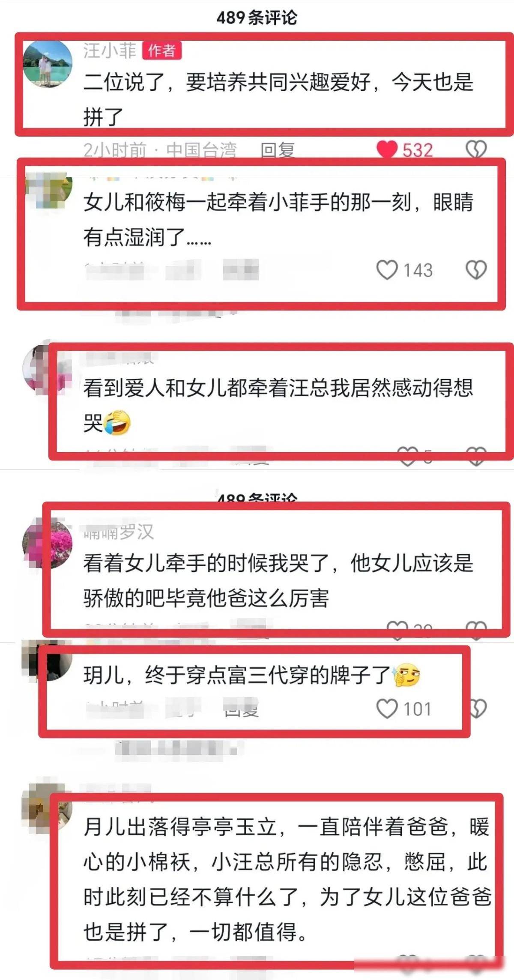Viewport: 514px width, 980px height.
Task: Dislike the 看到爱人和女儿 comment
Action: coord(476,456)
